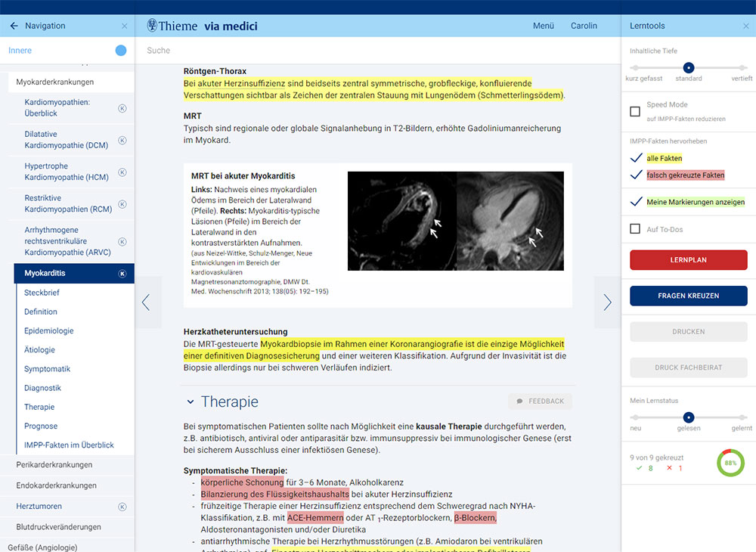The height and width of the screenshot is (552, 756).
Task: Jump to Therapie section in navigation
Action: [x=39, y=407]
